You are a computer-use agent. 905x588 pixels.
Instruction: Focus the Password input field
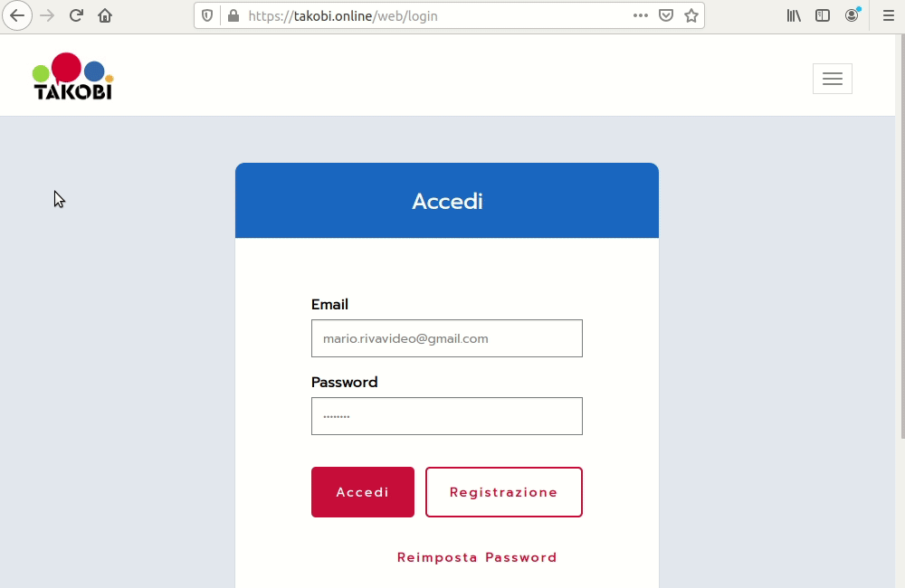[447, 416]
